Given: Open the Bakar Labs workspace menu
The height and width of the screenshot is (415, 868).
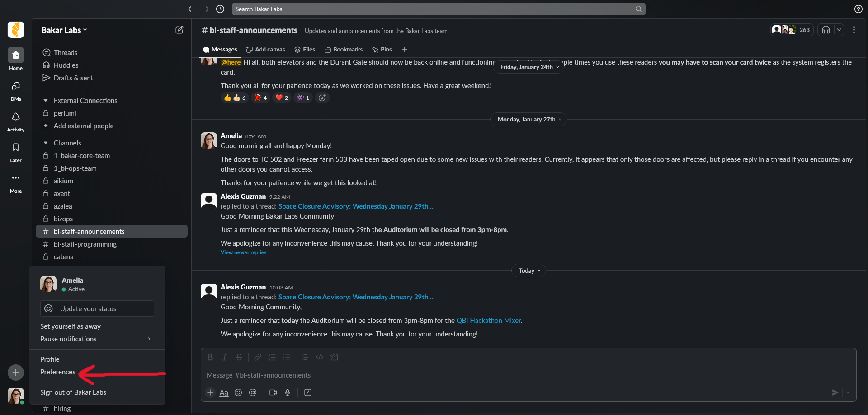Looking at the screenshot, I should point(64,30).
